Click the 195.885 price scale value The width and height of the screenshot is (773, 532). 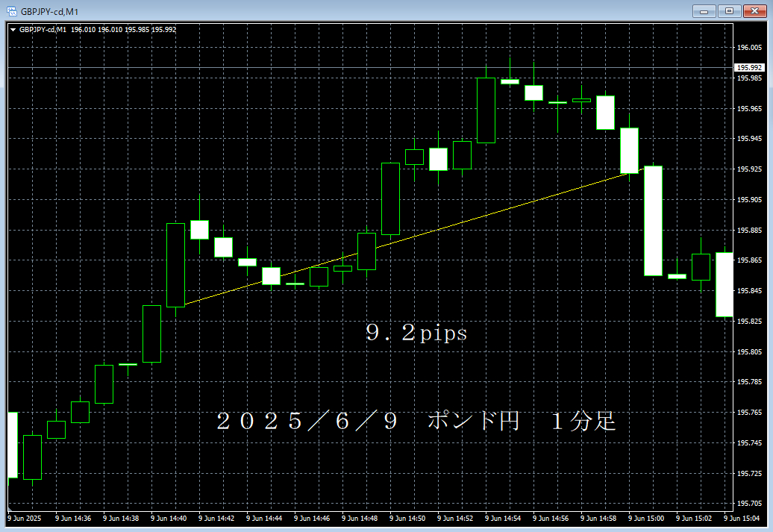click(749, 231)
